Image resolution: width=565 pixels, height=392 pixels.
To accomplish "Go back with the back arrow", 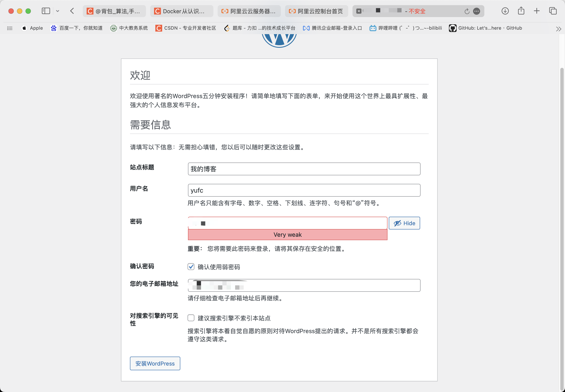I will (72, 11).
